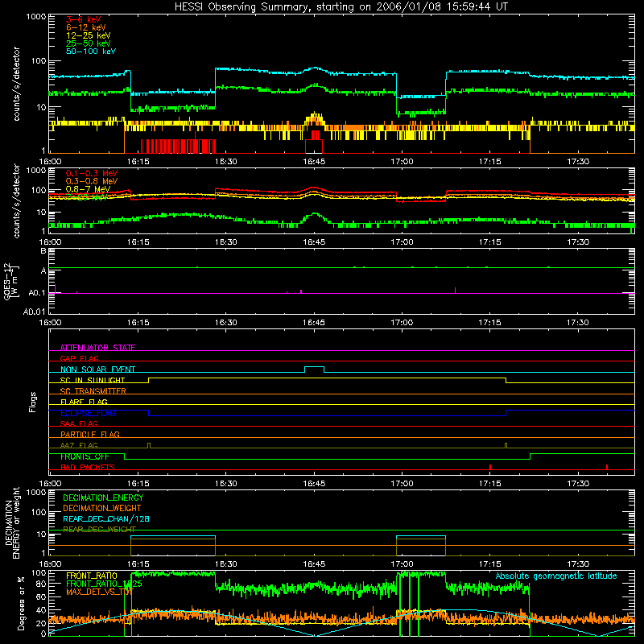Click the first cyan REAR_DEC_CHAN raised step
644x644 pixels.
tap(173, 536)
